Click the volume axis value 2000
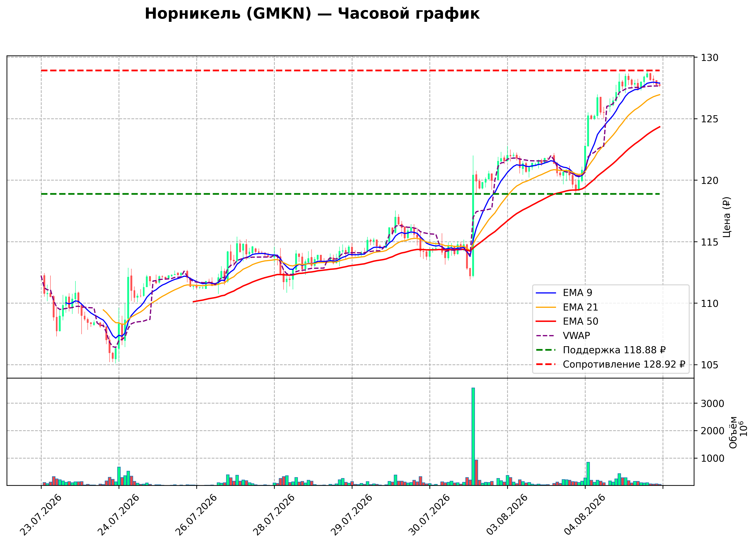This screenshot has height=544, width=756. pyautogui.click(x=713, y=431)
